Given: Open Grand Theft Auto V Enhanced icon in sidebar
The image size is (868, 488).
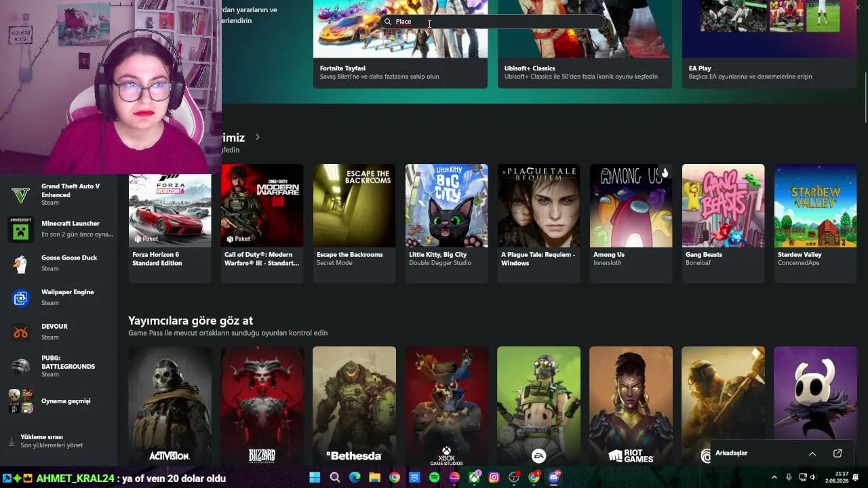Looking at the screenshot, I should click(x=20, y=195).
